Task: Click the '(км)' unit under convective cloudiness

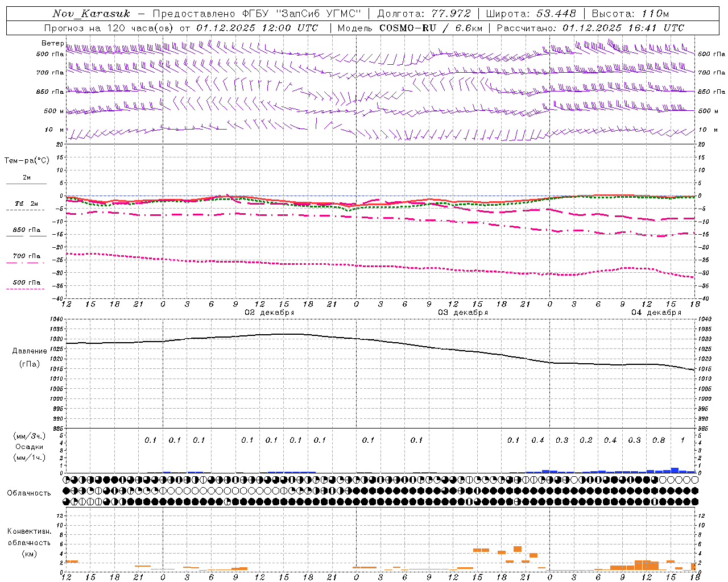Action: point(29,554)
